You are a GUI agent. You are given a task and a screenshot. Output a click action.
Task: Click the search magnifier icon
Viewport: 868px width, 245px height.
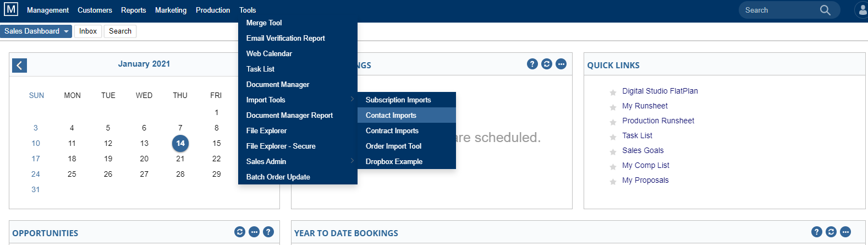pos(825,10)
